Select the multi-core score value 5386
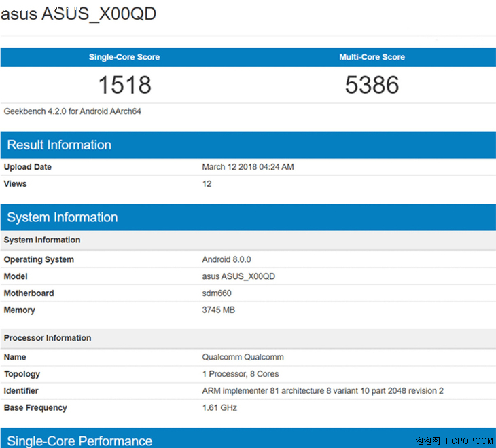This screenshot has height=448, width=496. click(x=372, y=85)
